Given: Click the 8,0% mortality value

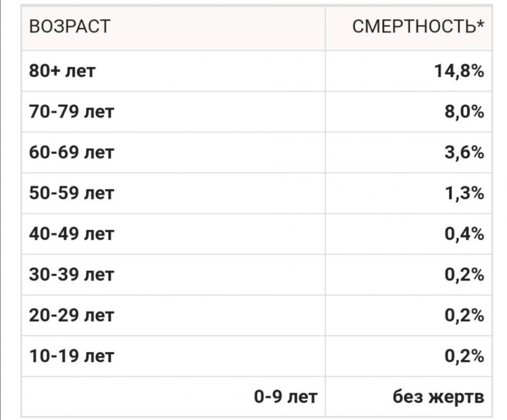Looking at the screenshot, I should tap(464, 112).
